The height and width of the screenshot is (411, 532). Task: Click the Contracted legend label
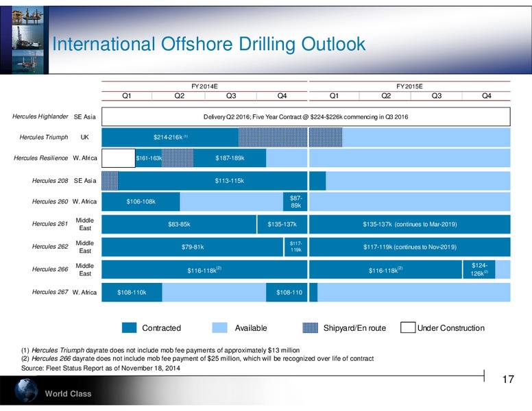click(162, 328)
